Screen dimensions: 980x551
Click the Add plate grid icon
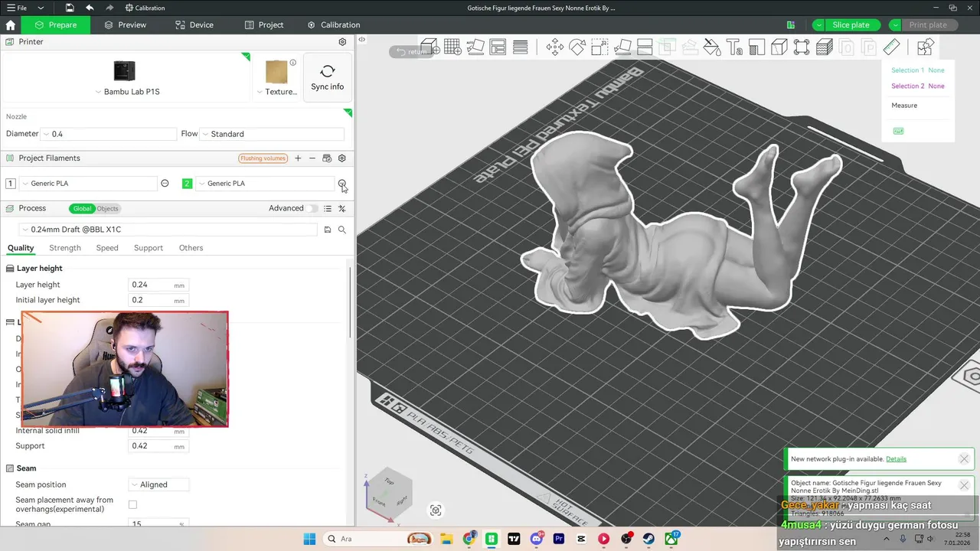click(x=452, y=47)
